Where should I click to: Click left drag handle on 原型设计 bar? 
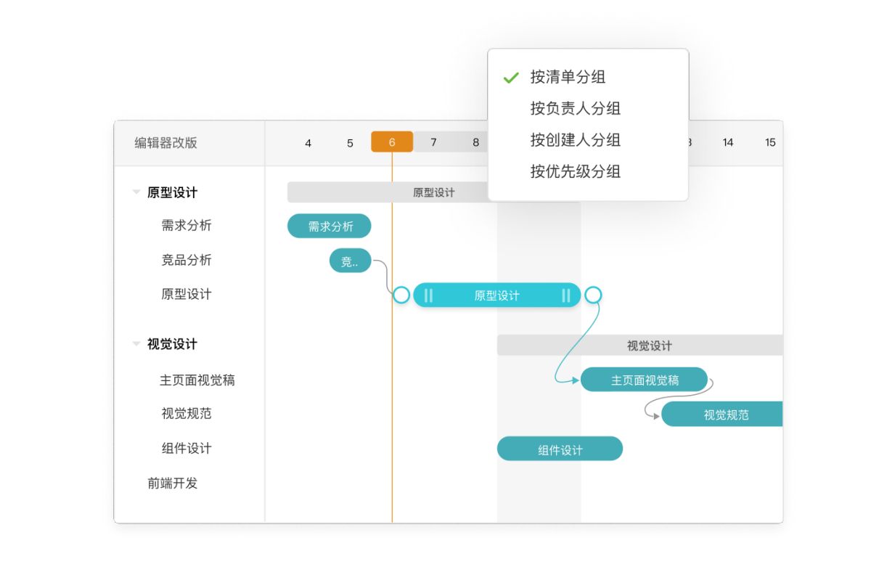(x=428, y=295)
